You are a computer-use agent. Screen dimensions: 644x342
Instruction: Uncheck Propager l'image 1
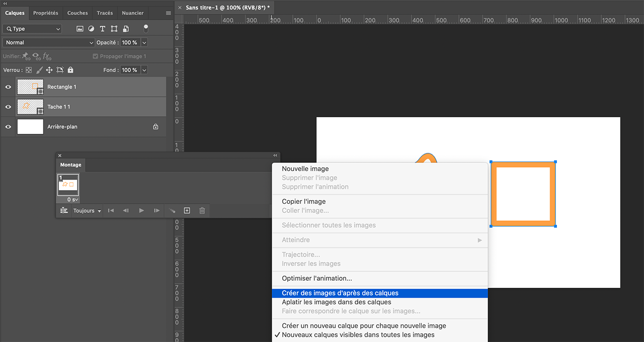pyautogui.click(x=95, y=56)
